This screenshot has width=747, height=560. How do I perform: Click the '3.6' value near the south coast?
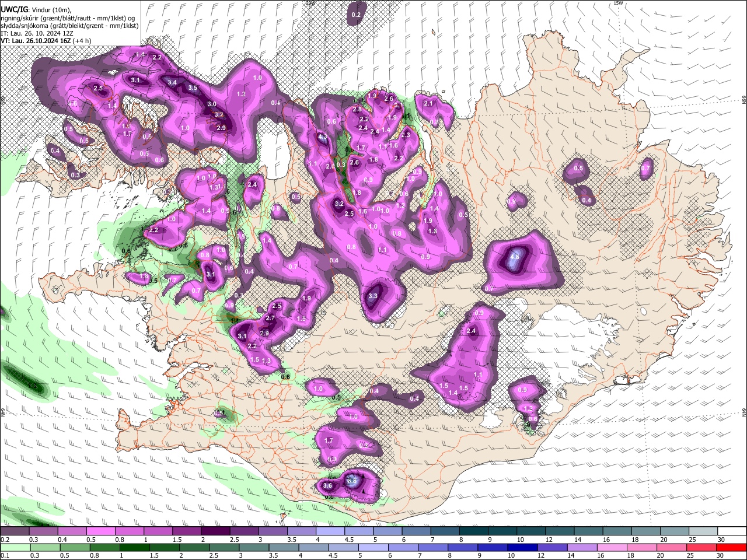pos(327,486)
